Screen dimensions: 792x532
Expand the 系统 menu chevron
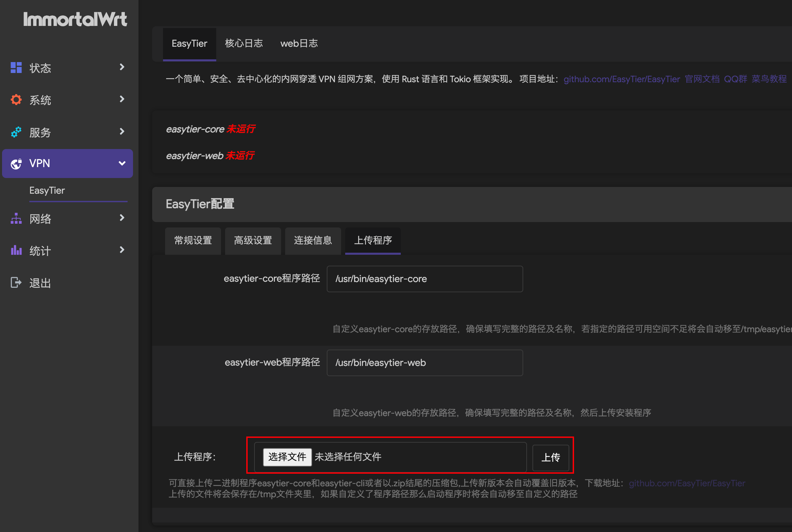coord(122,99)
